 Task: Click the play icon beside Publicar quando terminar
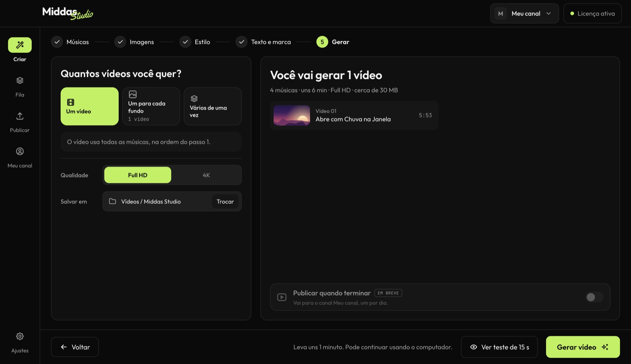tap(282, 297)
